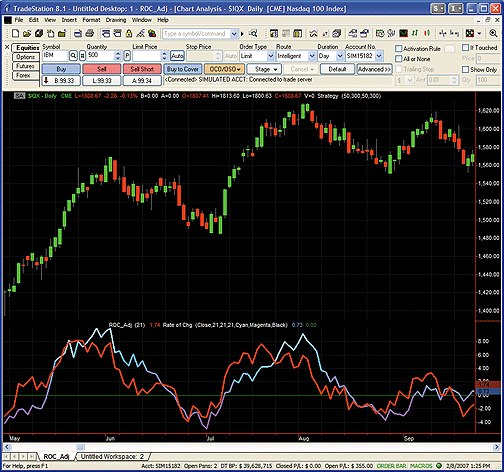This screenshot has height=472, width=504.
Task: Click the green status light in status bar
Action: (x=439, y=466)
